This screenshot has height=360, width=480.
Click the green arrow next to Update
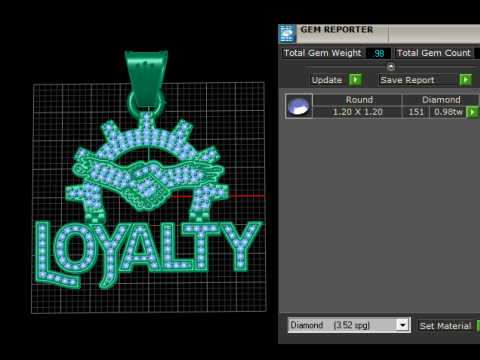pyautogui.click(x=355, y=80)
